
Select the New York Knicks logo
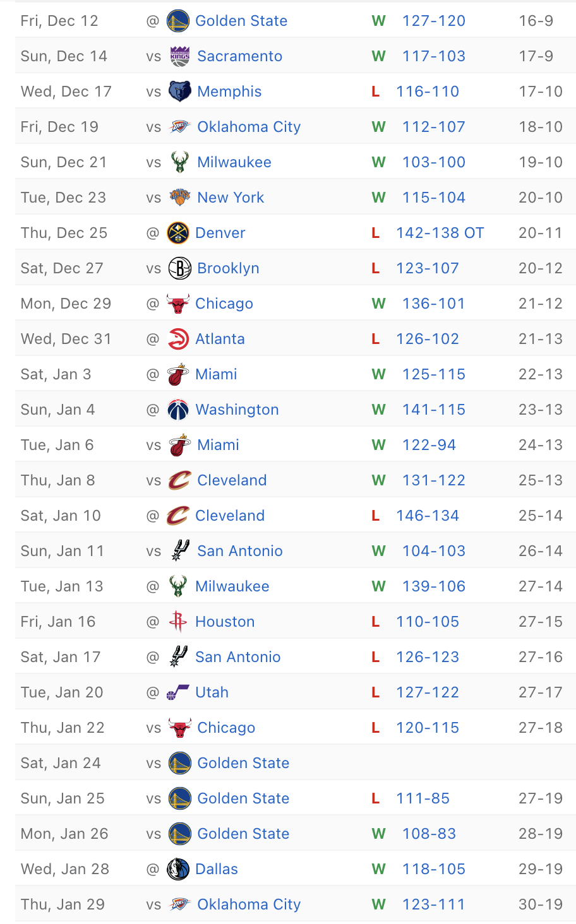coord(180,198)
